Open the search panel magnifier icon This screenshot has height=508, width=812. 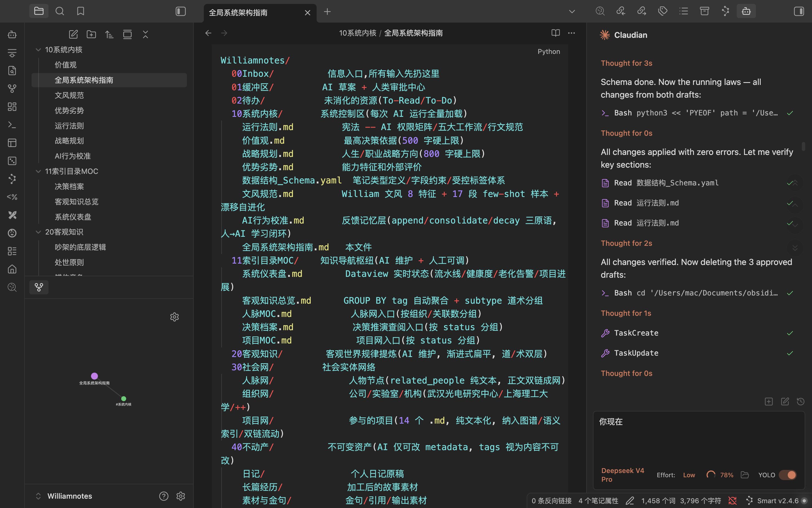pyautogui.click(x=60, y=11)
